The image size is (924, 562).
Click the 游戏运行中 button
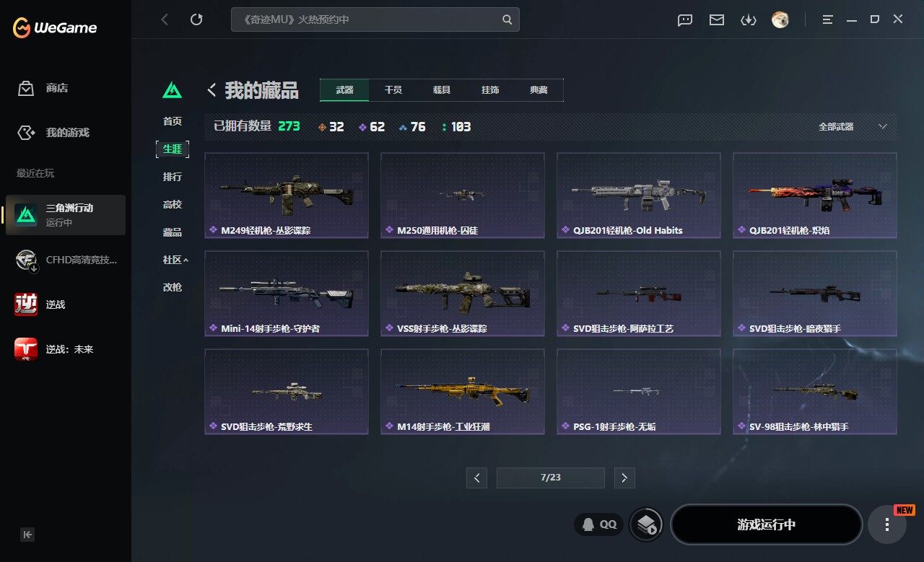(x=767, y=524)
